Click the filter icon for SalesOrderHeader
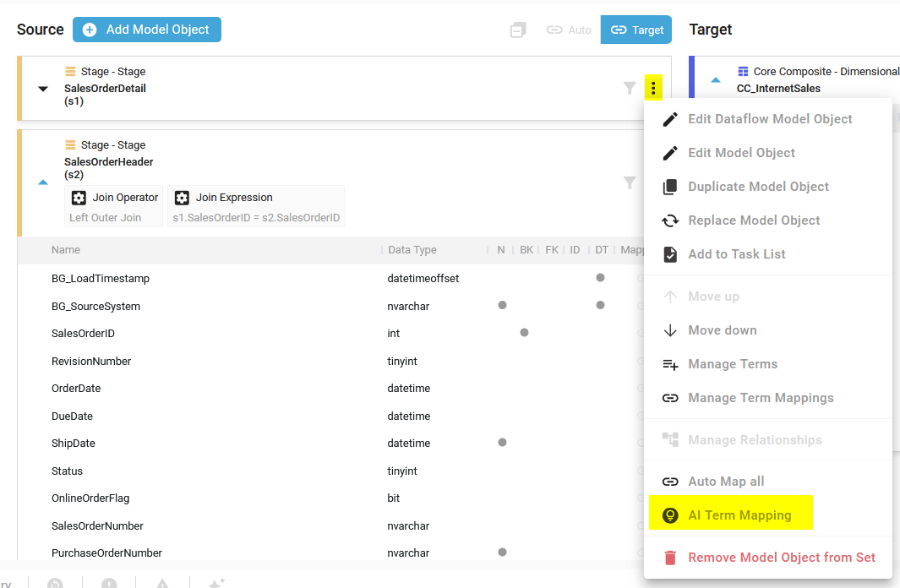The height and width of the screenshot is (588, 900). (630, 182)
